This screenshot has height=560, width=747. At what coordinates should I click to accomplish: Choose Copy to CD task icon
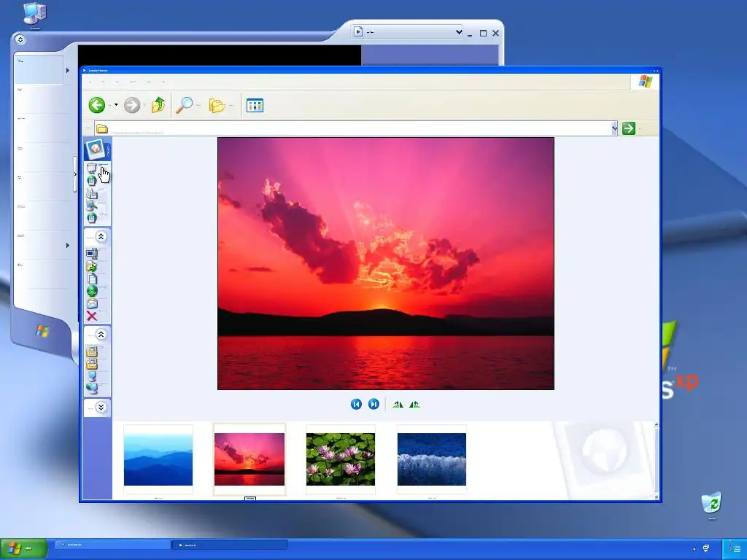[92, 217]
